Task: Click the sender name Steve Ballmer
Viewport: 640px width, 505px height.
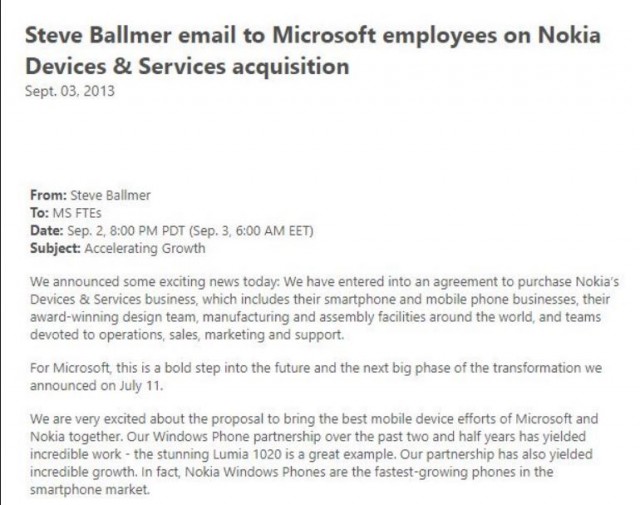Action: coord(110,195)
